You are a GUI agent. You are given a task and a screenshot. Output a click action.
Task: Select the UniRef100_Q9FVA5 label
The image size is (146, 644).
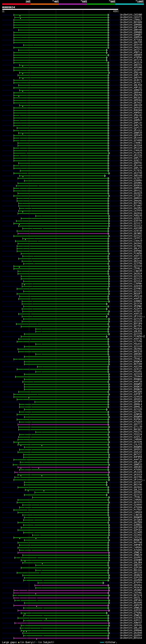pos(131,27)
